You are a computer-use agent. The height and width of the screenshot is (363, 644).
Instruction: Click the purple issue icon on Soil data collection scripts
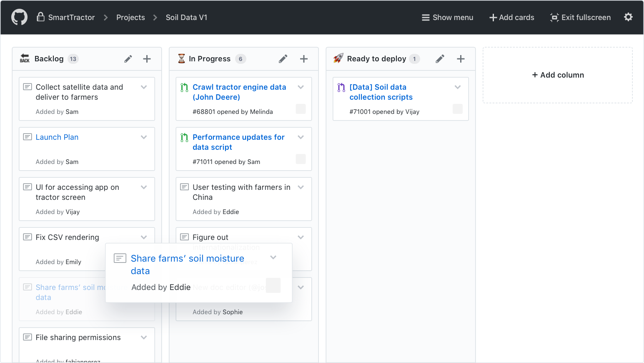(x=342, y=87)
